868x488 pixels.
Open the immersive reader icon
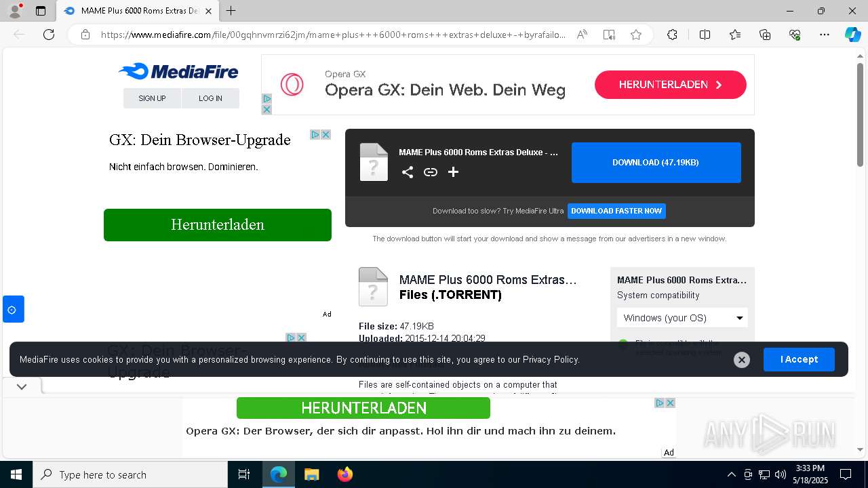[x=609, y=35]
